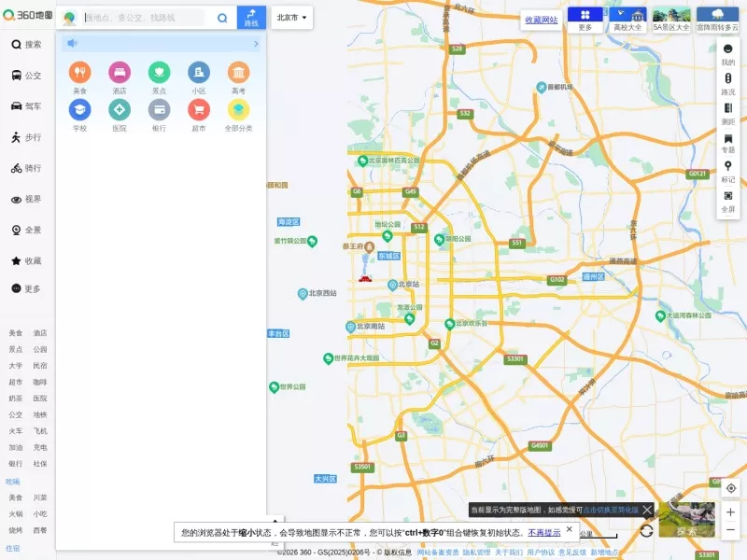Screen dimensions: 747x560
Task: Open the 更多 item in the left sidebar
Action: (26, 288)
